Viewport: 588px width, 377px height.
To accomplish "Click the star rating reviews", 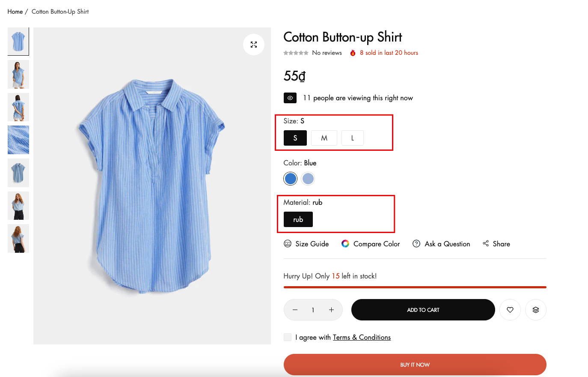I will coord(296,53).
